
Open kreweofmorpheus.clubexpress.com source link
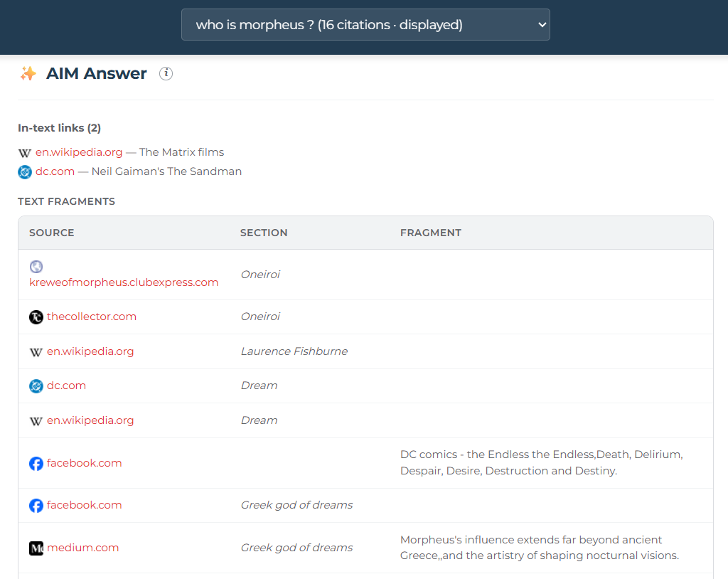coord(124,282)
